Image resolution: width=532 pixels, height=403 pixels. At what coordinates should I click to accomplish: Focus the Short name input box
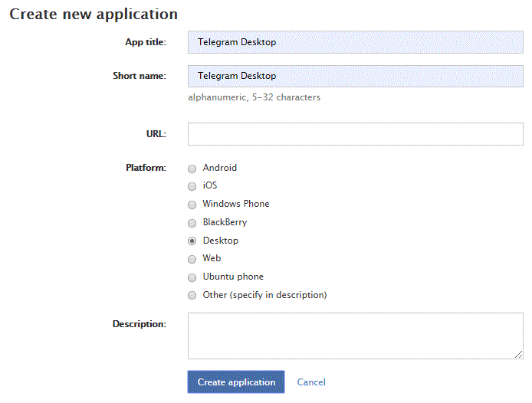coord(355,76)
